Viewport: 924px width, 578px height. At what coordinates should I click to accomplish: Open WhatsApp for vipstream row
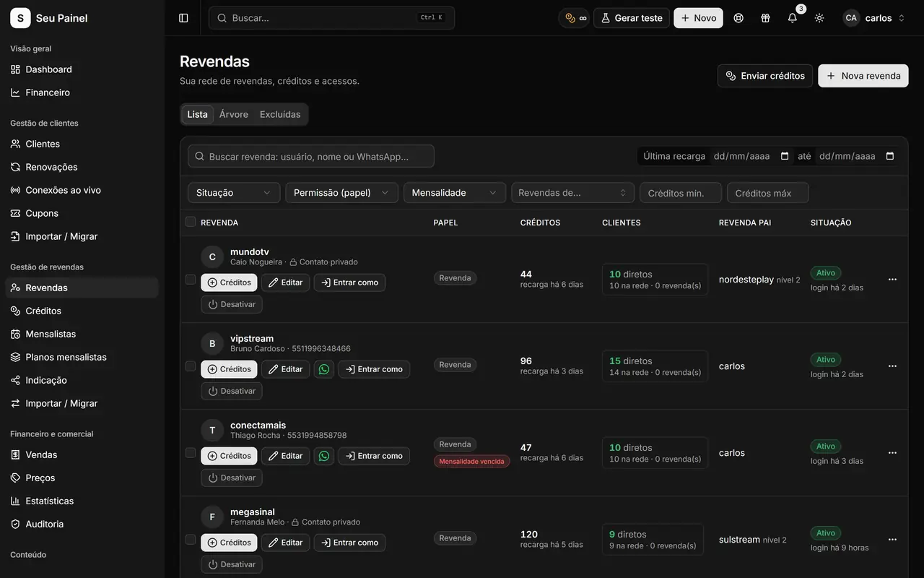[x=324, y=369]
